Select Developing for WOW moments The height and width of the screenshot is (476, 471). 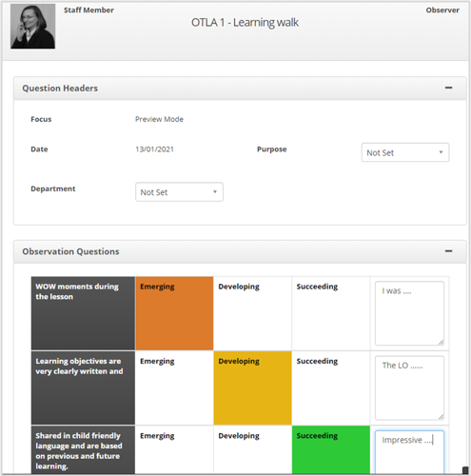coord(252,313)
